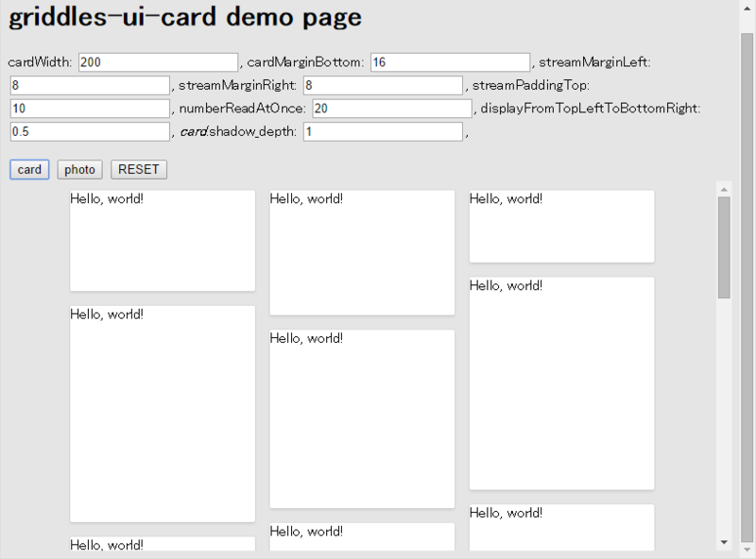Click the numberReadAtOnce field showing 20
This screenshot has height=559, width=756.
(392, 109)
